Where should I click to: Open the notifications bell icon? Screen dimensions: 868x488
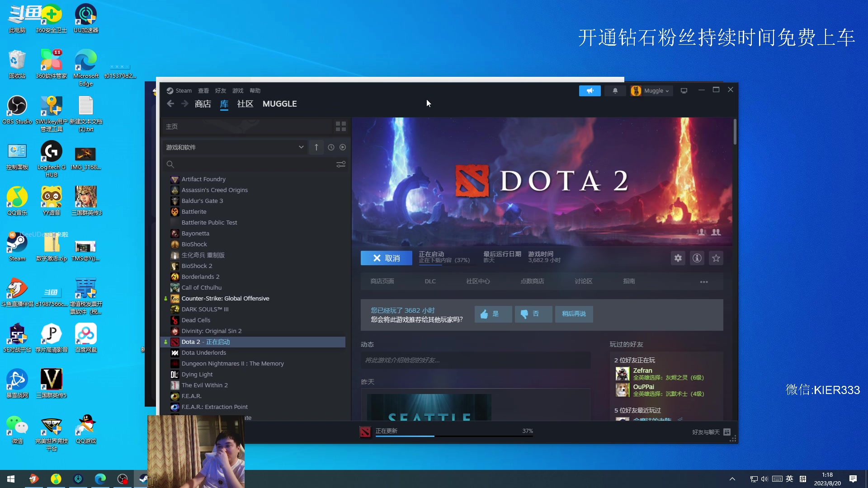tap(615, 91)
